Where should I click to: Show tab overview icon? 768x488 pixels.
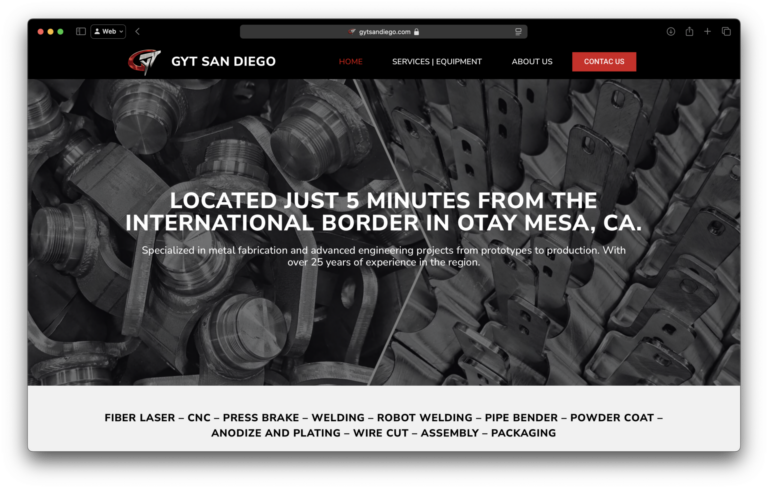click(x=726, y=31)
